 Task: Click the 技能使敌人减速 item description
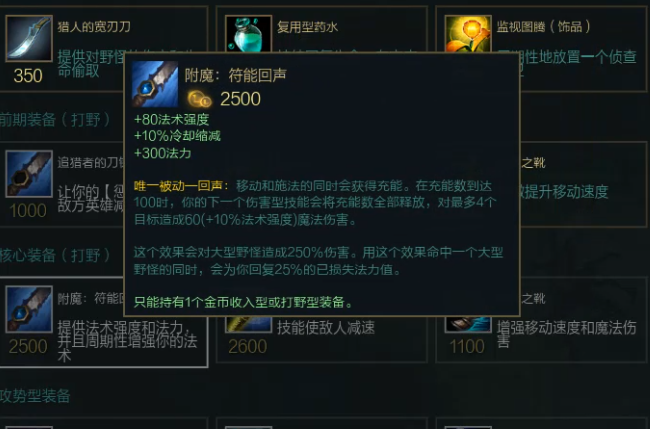[326, 328]
